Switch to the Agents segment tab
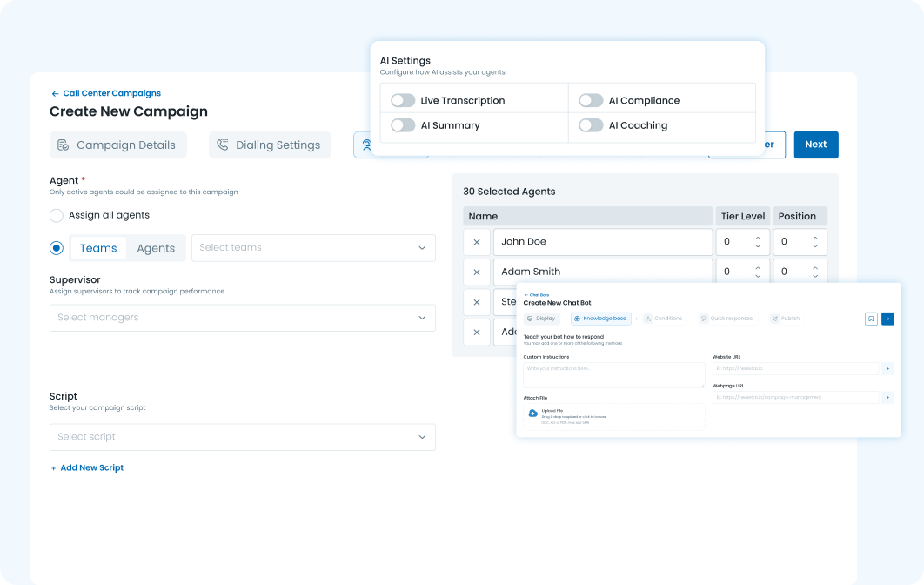The width and height of the screenshot is (924, 585). click(x=156, y=248)
